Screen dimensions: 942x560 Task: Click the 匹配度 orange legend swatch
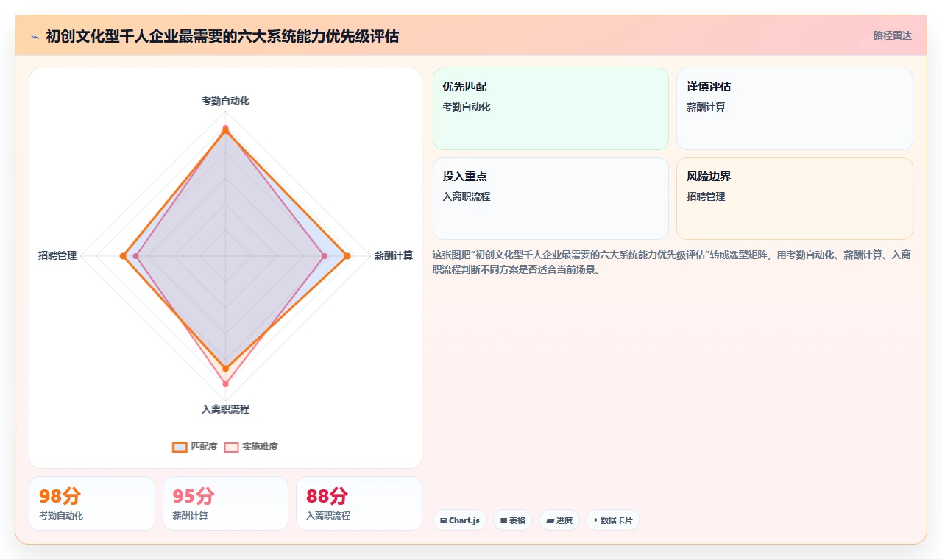click(180, 447)
